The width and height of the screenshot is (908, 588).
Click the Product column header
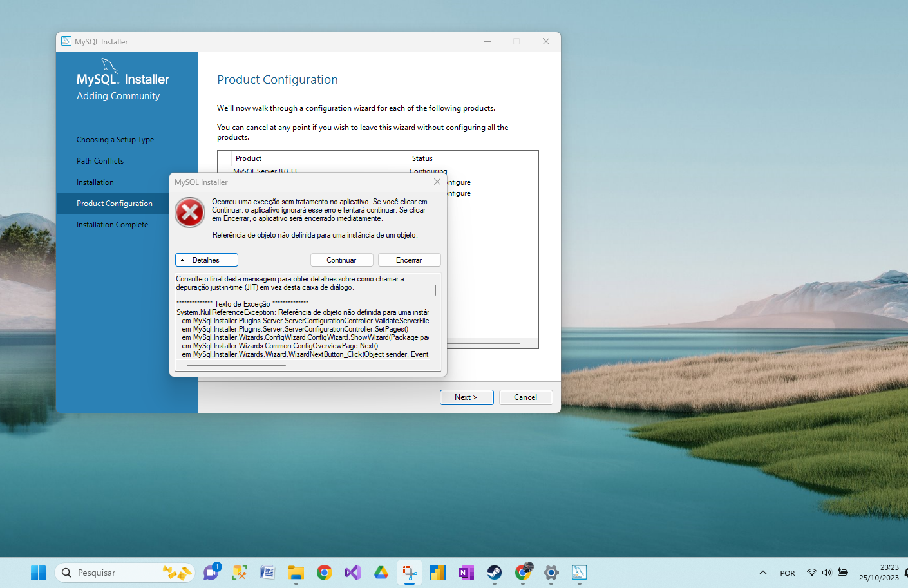(249, 158)
